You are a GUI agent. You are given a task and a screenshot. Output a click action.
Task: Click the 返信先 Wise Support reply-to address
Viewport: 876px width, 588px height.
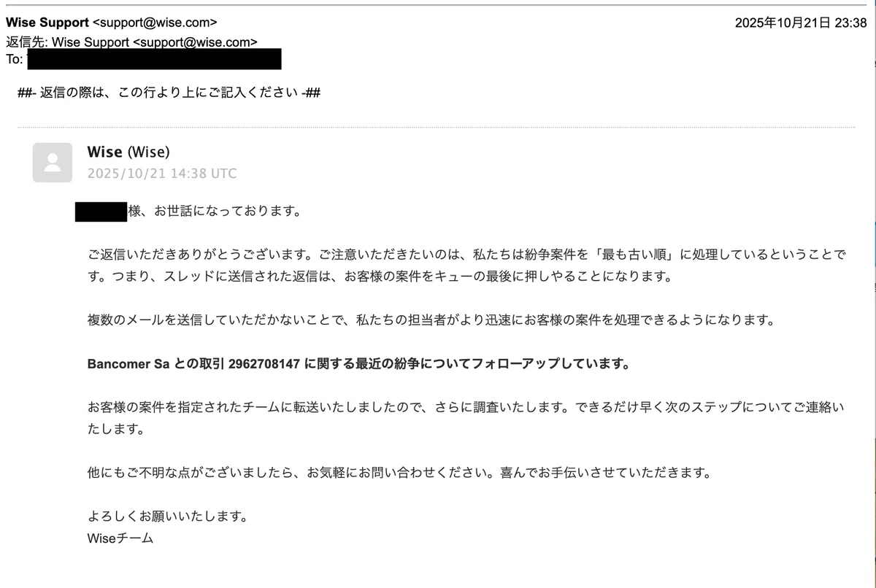click(x=131, y=42)
